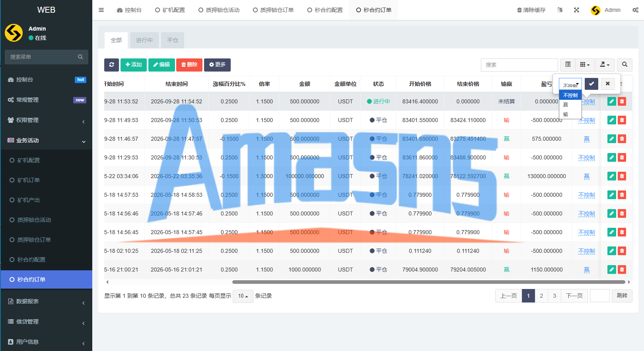
Task: Switch to the 平仓 filter tab
Action: coord(173,40)
